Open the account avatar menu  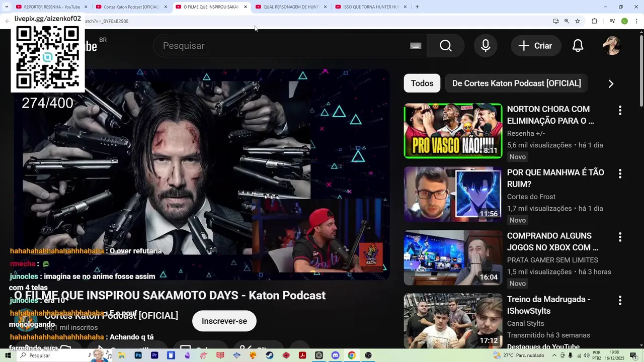[612, 46]
